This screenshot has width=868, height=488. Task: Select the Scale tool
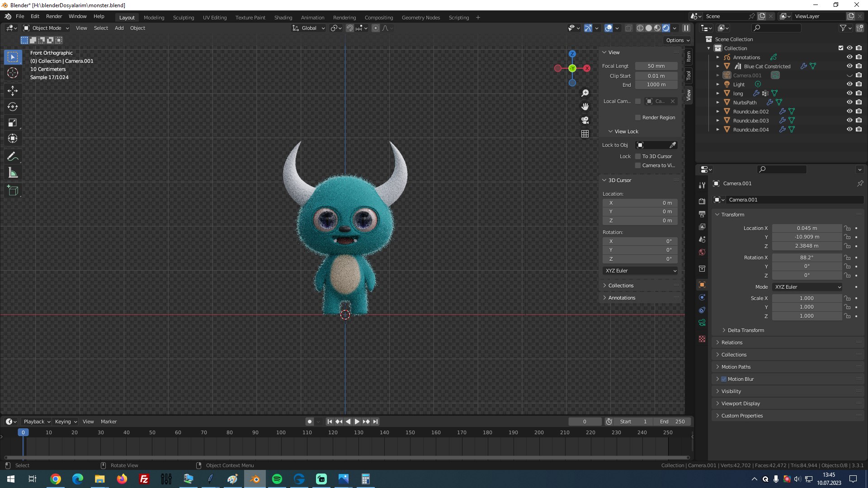click(13, 122)
